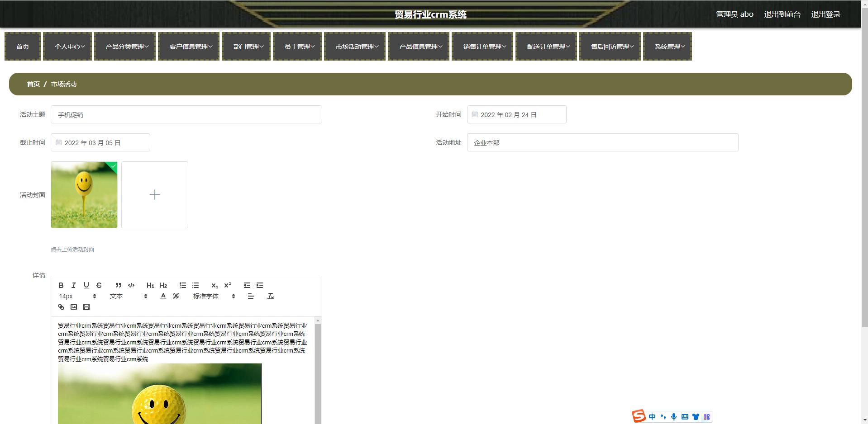Apply an ordered numbered list

[x=183, y=285]
